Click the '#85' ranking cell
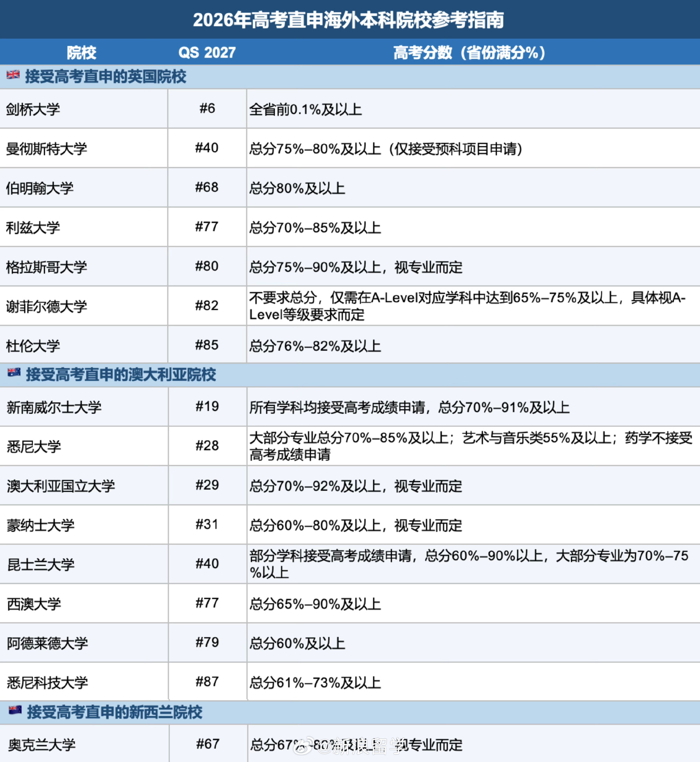700x762 pixels. [x=207, y=345]
